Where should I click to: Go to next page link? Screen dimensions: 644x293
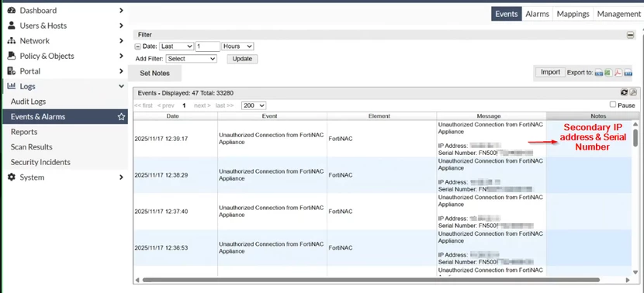[202, 105]
